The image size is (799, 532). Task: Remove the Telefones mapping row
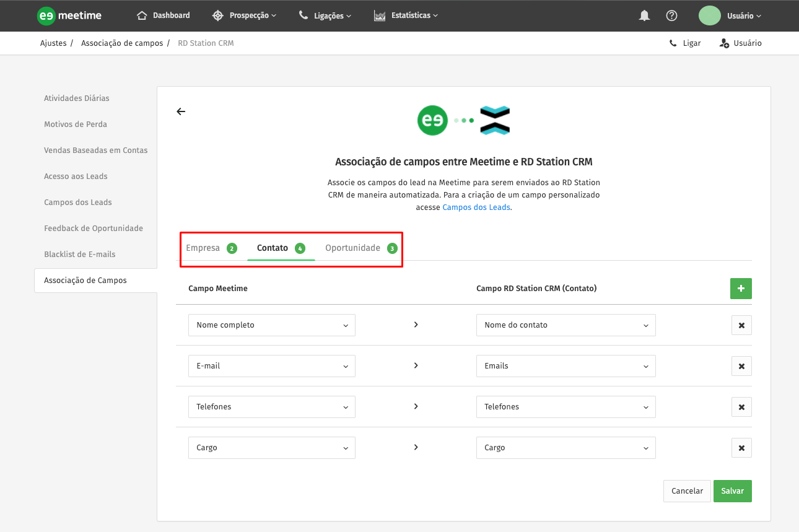coord(741,407)
